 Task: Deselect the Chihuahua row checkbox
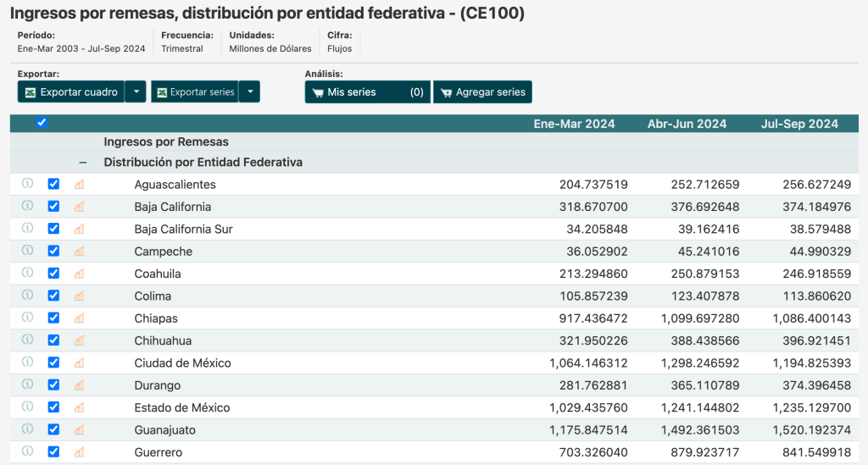pyautogui.click(x=53, y=340)
